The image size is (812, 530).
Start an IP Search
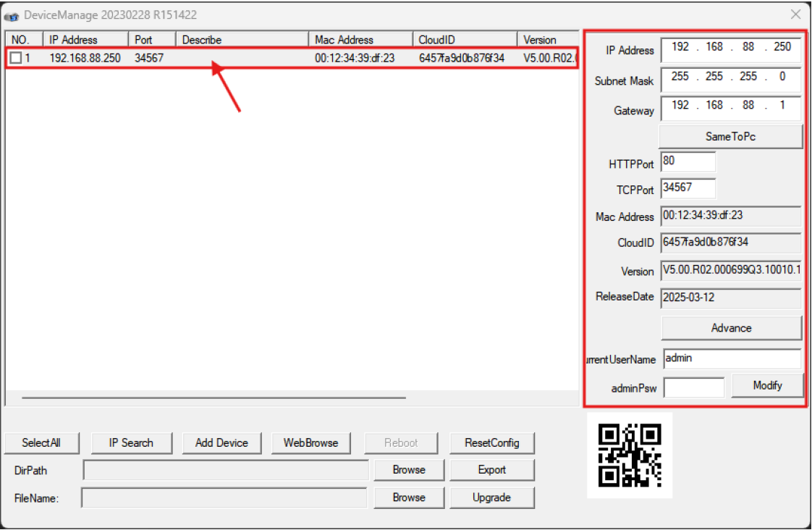click(132, 443)
